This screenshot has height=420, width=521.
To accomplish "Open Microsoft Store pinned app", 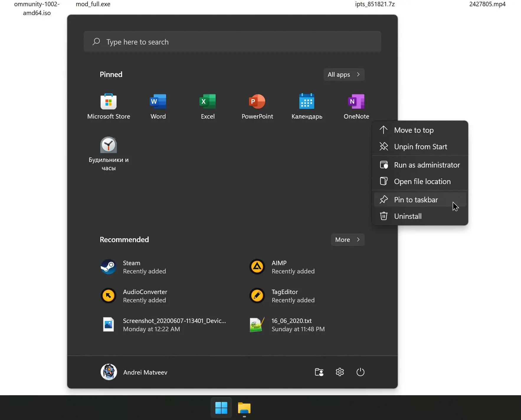I will (x=109, y=106).
